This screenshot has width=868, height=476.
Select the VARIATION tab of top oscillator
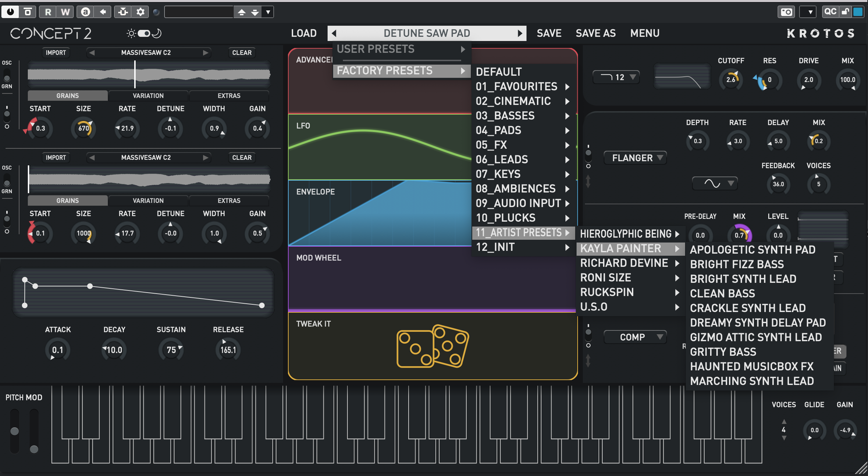pos(148,96)
